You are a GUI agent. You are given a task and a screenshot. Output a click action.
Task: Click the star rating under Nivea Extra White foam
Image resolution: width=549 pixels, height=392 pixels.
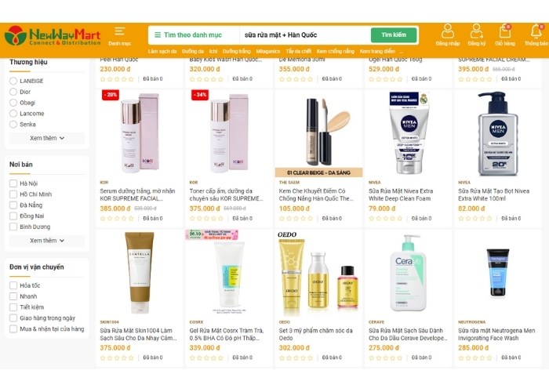tap(386, 219)
